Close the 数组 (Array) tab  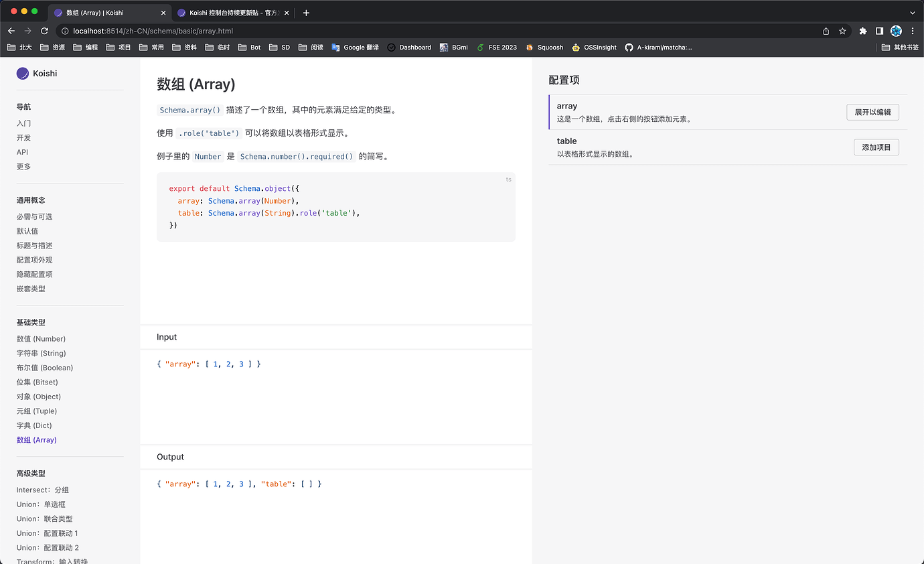[163, 13]
